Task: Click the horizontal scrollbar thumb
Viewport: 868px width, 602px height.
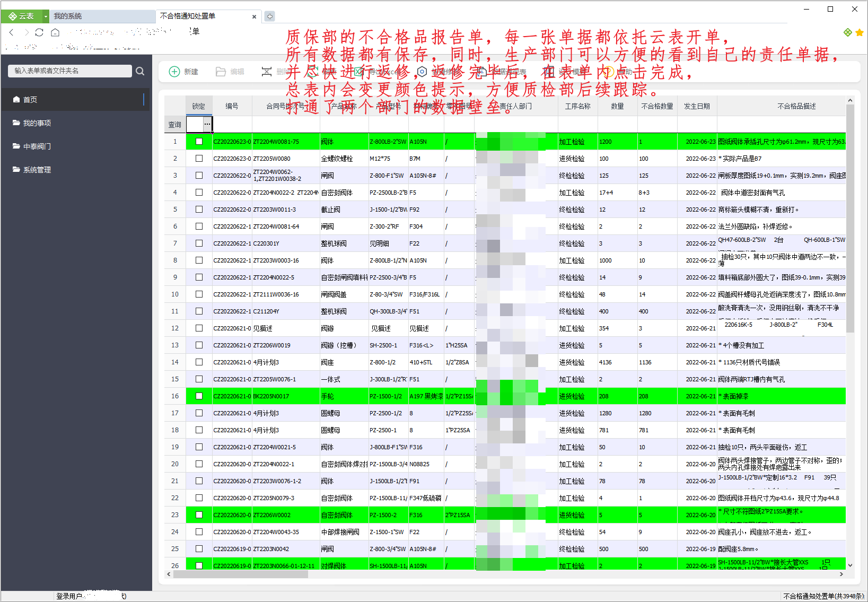Action: [x=240, y=574]
